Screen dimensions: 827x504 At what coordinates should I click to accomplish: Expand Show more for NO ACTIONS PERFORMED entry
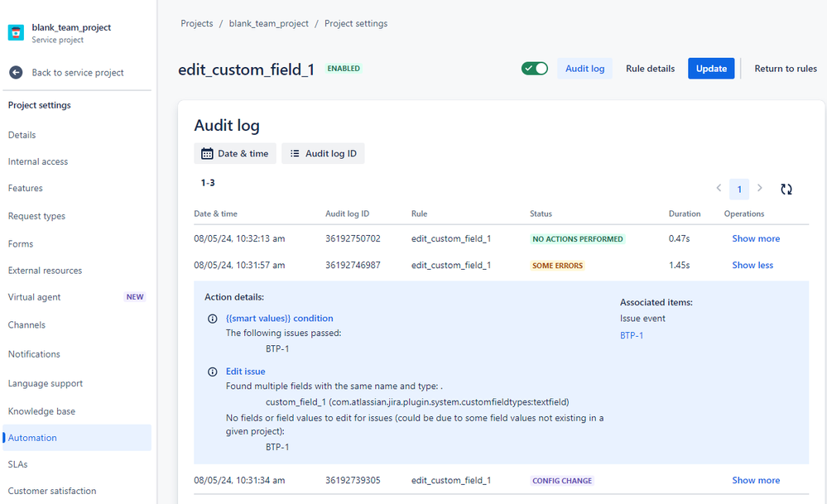[756, 238]
